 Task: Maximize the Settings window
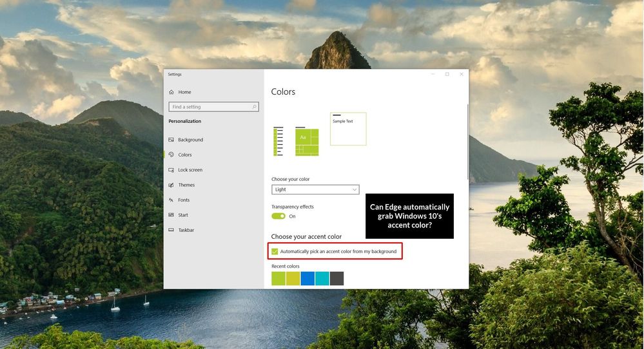447,74
